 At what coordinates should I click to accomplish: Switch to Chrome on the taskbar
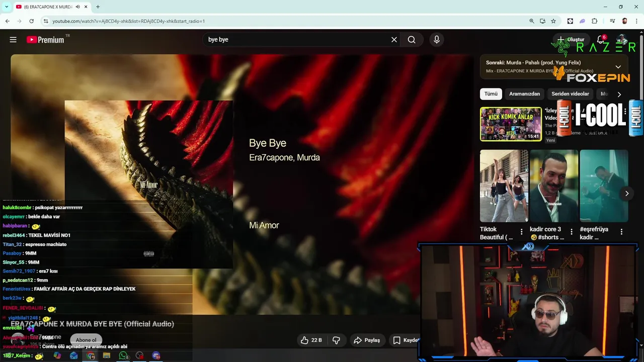point(91,355)
